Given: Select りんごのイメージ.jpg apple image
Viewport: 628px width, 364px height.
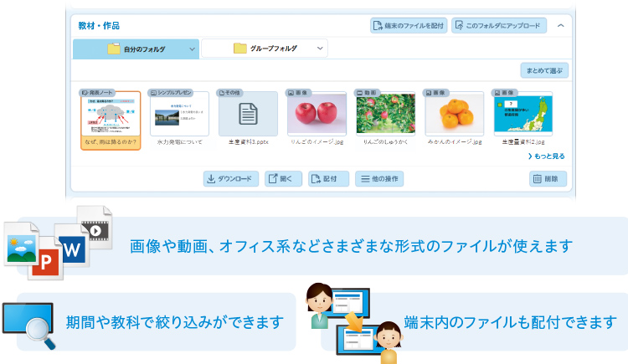Looking at the screenshot, I should pos(317,115).
